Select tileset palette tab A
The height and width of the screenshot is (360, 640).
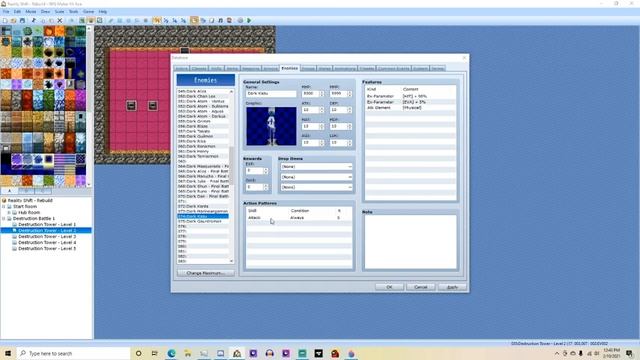pos(10,191)
